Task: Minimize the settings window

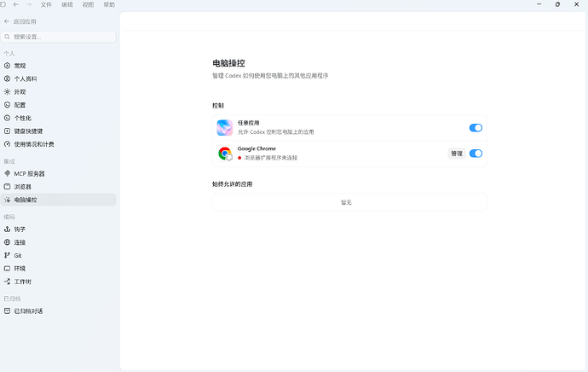Action: pos(539,4)
